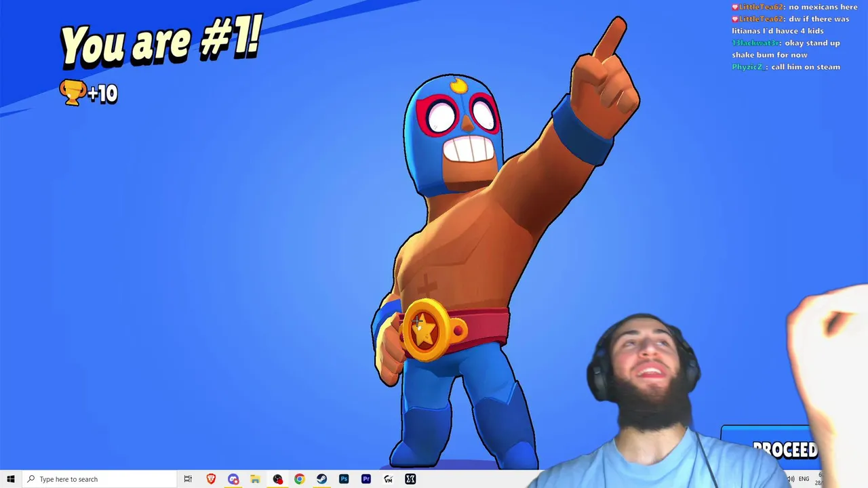The height and width of the screenshot is (488, 868).
Task: Open Task View in the taskbar
Action: click(188, 479)
